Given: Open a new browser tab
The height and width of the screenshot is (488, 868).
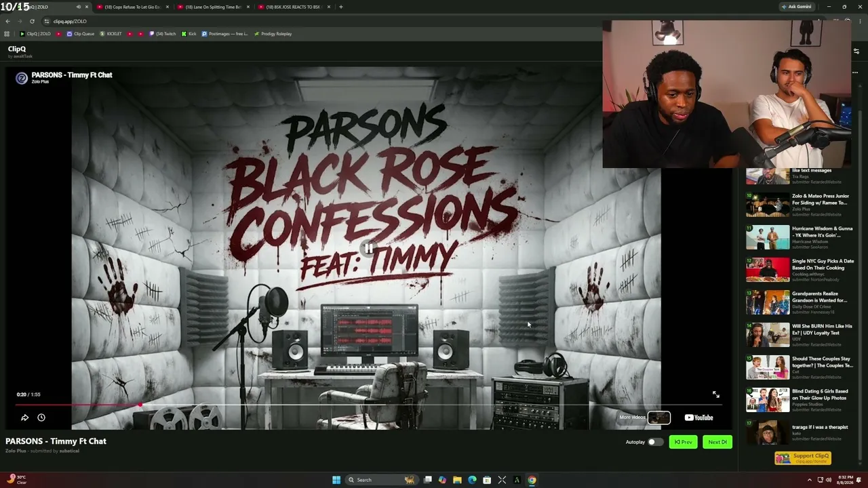Looking at the screenshot, I should pyautogui.click(x=340, y=7).
